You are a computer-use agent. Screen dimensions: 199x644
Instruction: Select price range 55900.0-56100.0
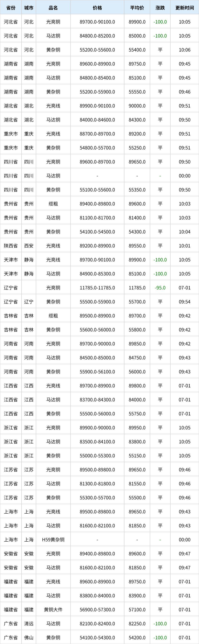(x=97, y=372)
